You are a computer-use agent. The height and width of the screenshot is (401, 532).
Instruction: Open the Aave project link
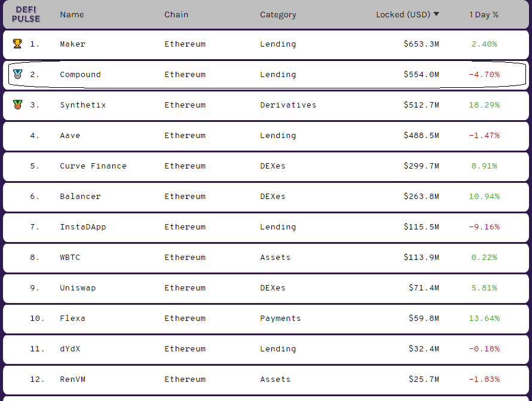tap(70, 136)
